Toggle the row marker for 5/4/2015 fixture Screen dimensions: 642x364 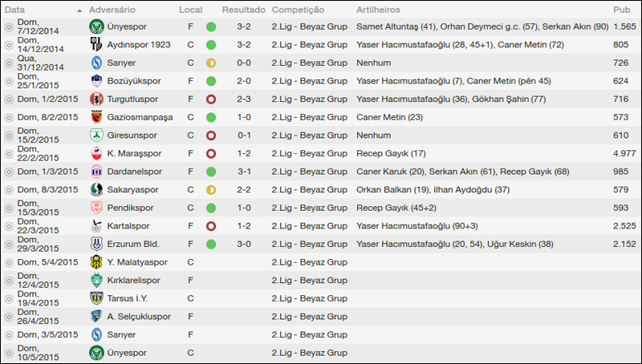click(x=9, y=262)
